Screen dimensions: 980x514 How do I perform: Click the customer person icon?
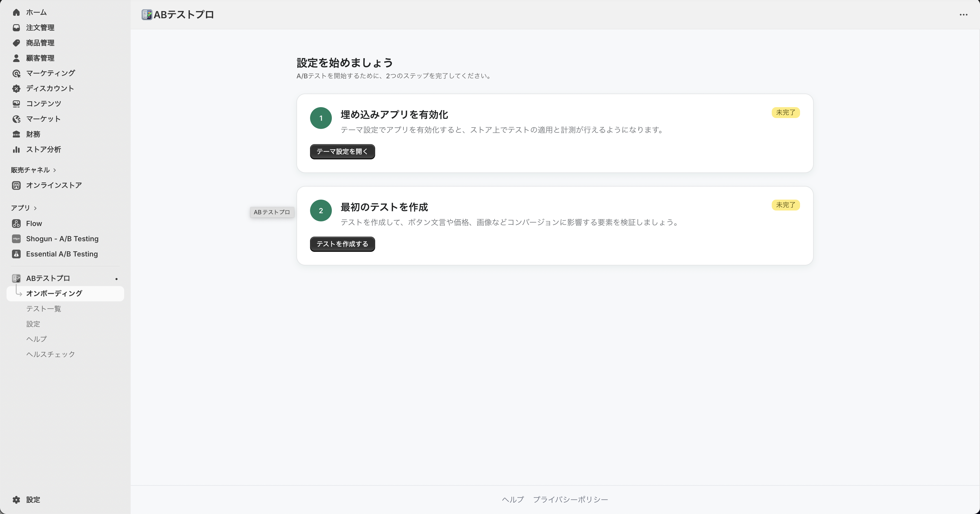tap(16, 58)
